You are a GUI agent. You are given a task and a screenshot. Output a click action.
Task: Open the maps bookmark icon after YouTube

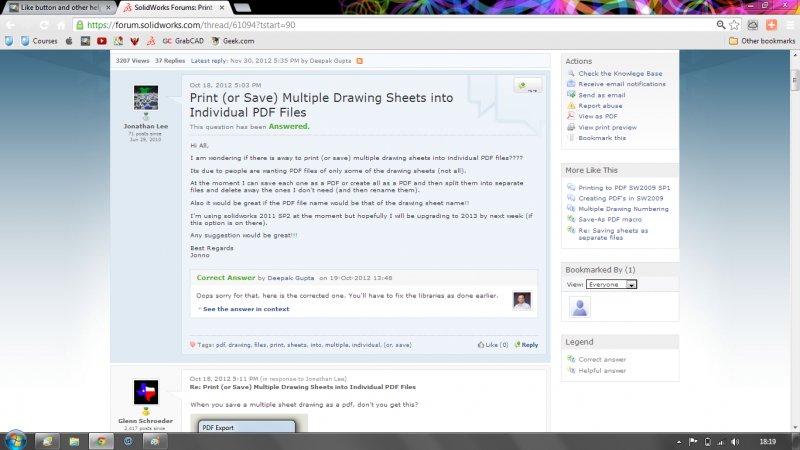(118, 41)
